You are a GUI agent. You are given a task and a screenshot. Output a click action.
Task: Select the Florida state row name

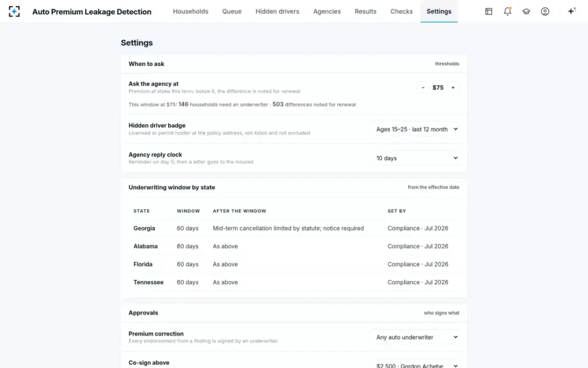143,264
